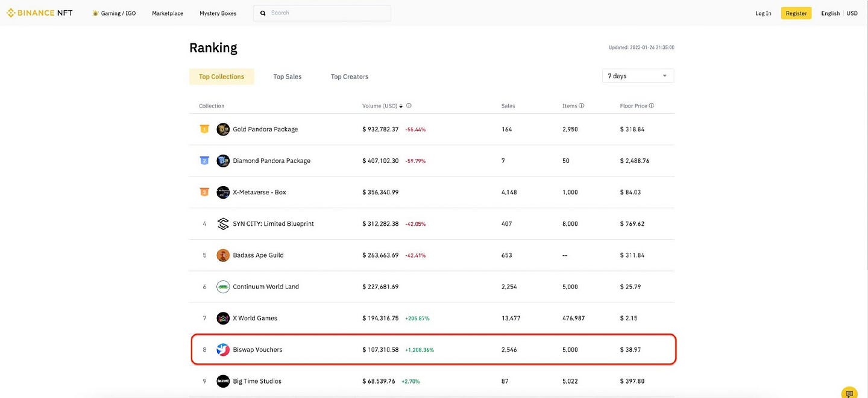Click Diamond Pandora Package avatar
This screenshot has width=868, height=398.
click(223, 161)
